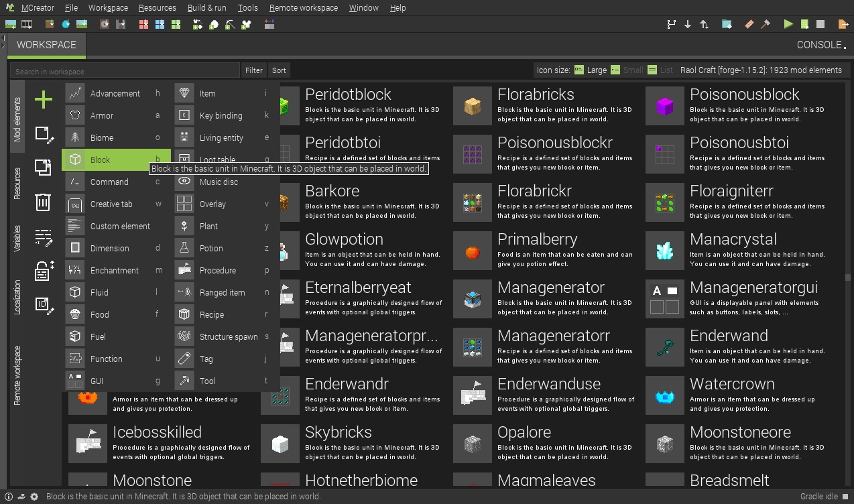Screen dimensions: 854x504
Task: Choose Procedure in the element list
Action: coord(226,270)
